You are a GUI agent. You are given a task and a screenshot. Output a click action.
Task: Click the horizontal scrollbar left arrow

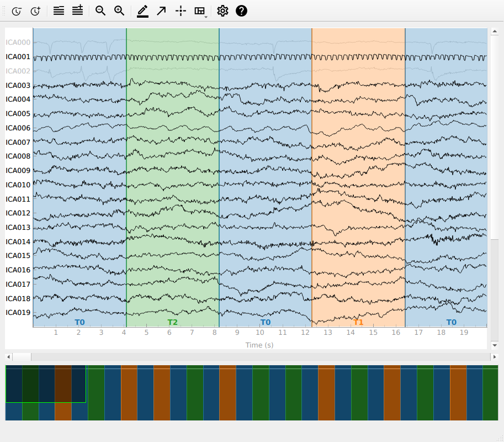[x=8, y=357]
